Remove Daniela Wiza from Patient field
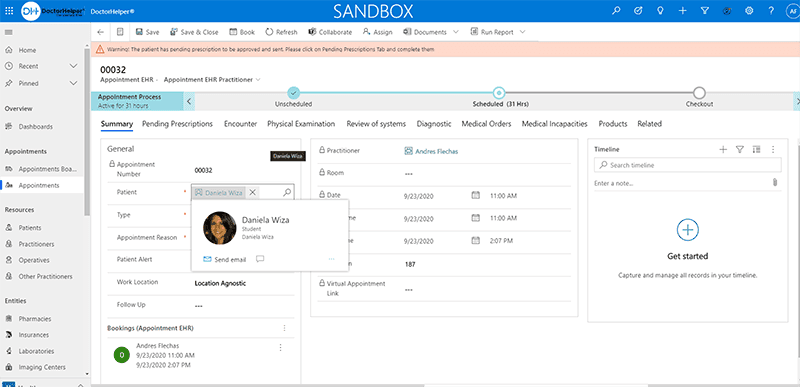 point(253,192)
